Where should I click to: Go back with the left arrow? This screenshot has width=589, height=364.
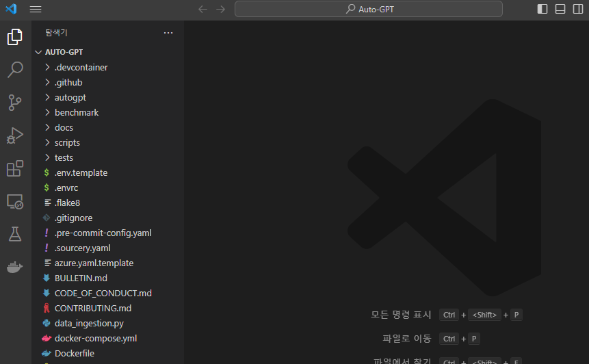203,9
